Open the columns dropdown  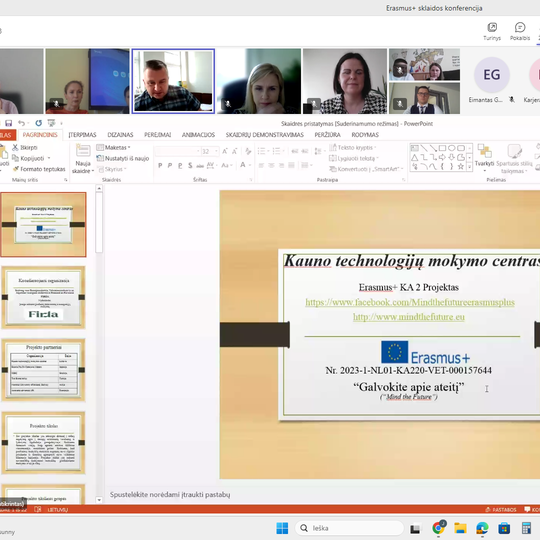click(x=307, y=166)
